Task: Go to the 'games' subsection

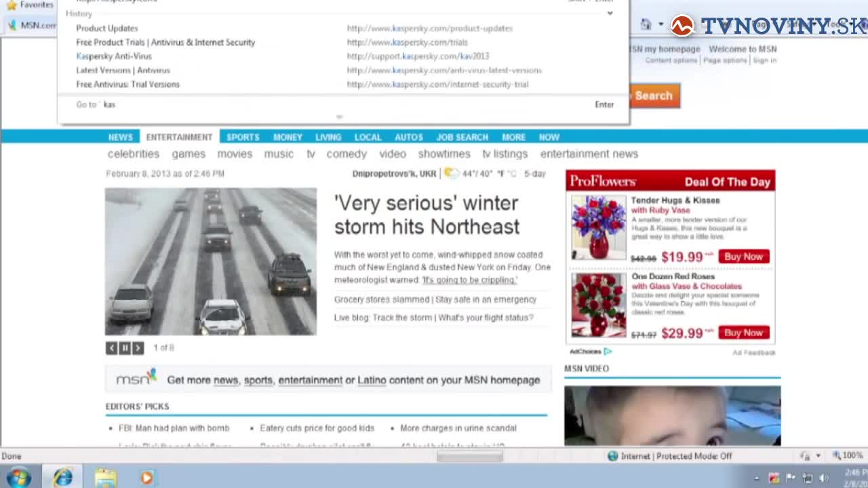Action: tap(189, 154)
